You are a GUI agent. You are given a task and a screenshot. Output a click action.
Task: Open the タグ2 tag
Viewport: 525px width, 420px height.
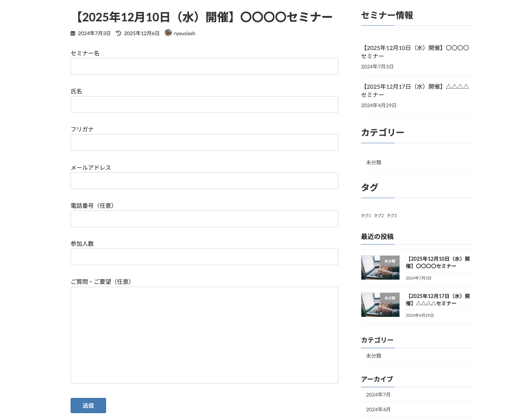coord(379,215)
